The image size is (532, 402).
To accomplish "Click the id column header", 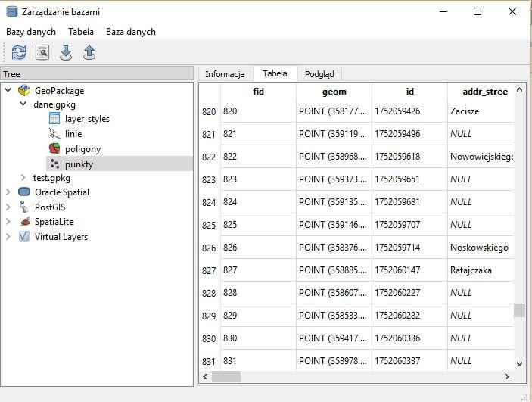I will pyautogui.click(x=409, y=92).
